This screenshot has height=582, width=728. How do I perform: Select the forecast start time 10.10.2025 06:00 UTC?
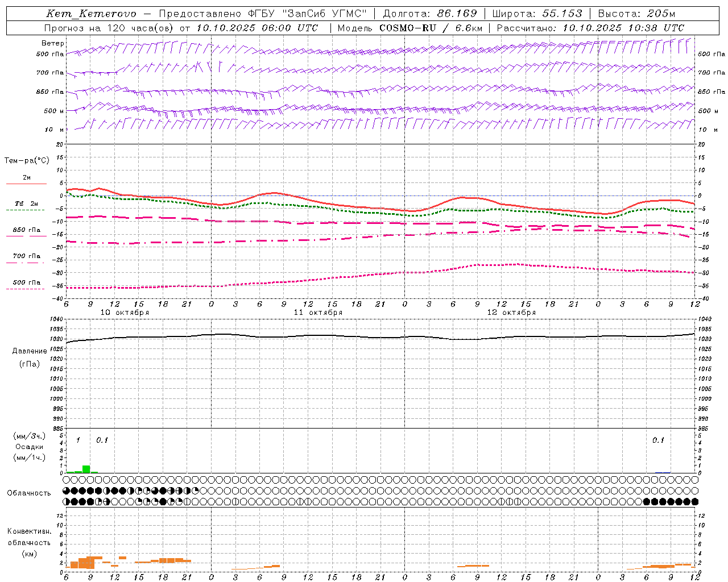tap(257, 28)
